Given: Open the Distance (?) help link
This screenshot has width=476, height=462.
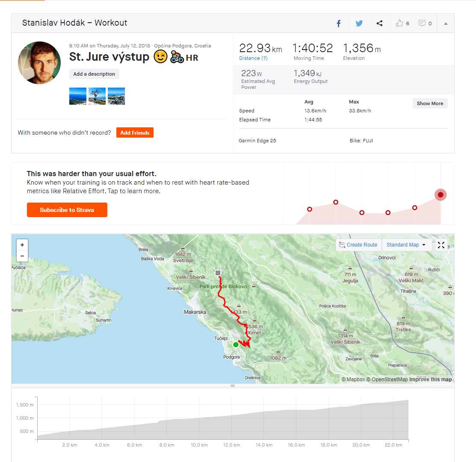Looking at the screenshot, I should pyautogui.click(x=253, y=58).
